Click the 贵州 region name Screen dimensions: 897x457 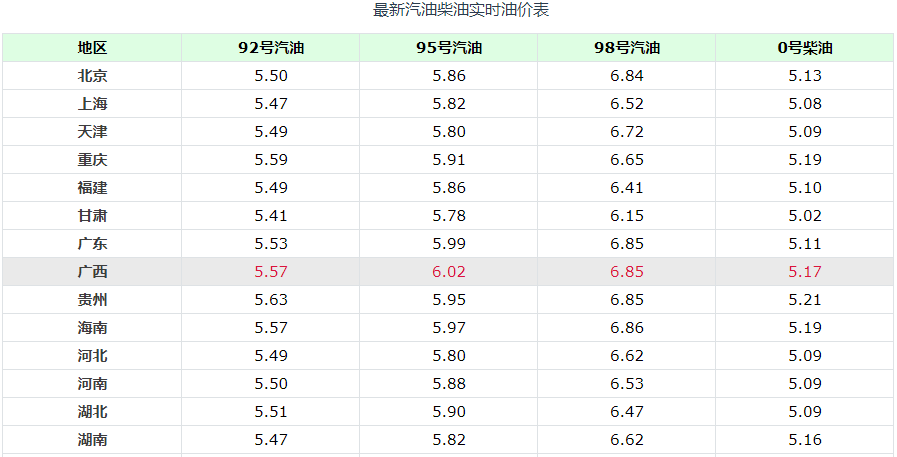(x=92, y=300)
